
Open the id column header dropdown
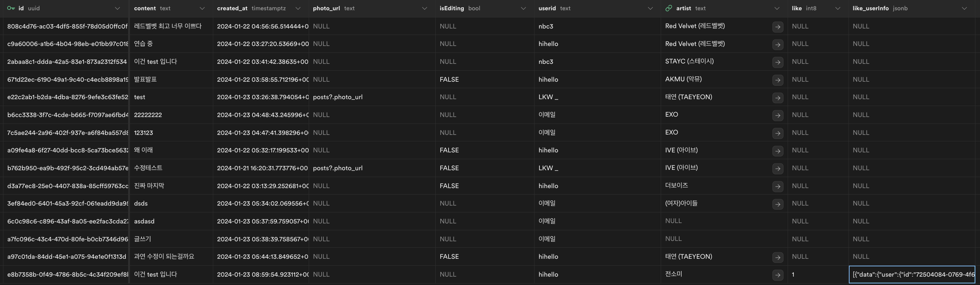pos(117,8)
